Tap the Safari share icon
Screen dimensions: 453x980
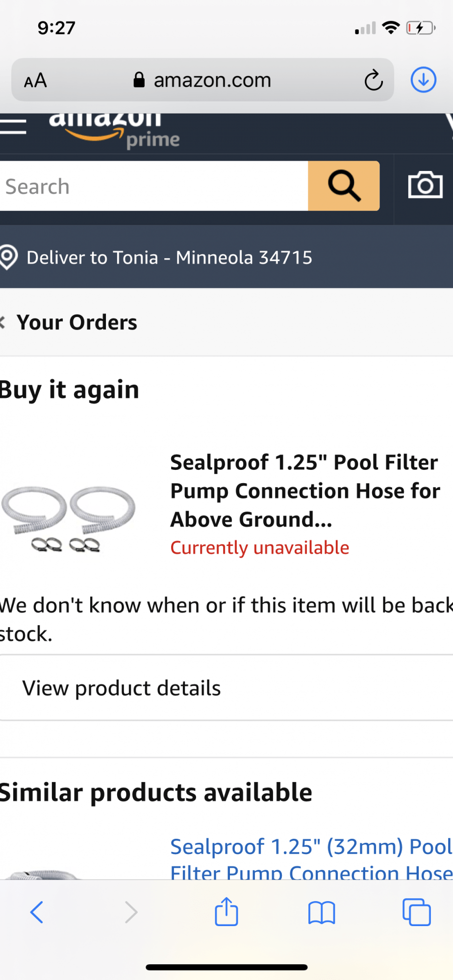pyautogui.click(x=226, y=911)
